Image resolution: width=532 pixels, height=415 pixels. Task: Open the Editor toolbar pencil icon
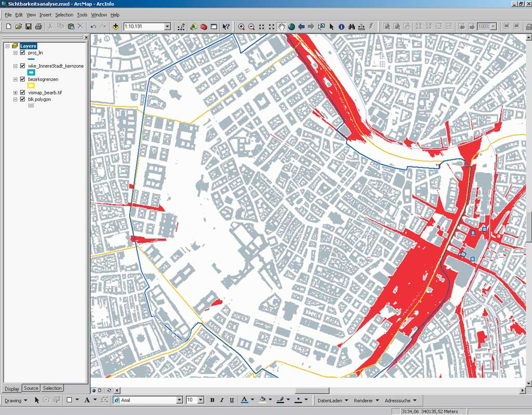pos(181,26)
